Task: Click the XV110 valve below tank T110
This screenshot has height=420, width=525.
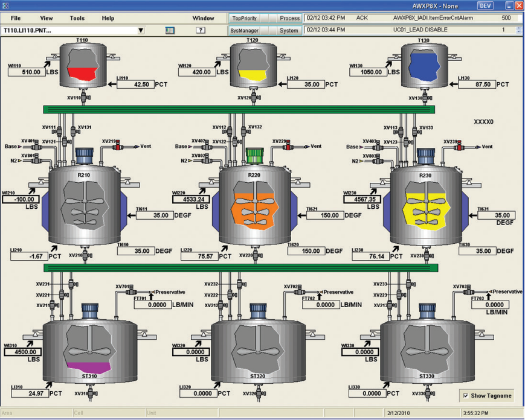Action: [x=84, y=97]
